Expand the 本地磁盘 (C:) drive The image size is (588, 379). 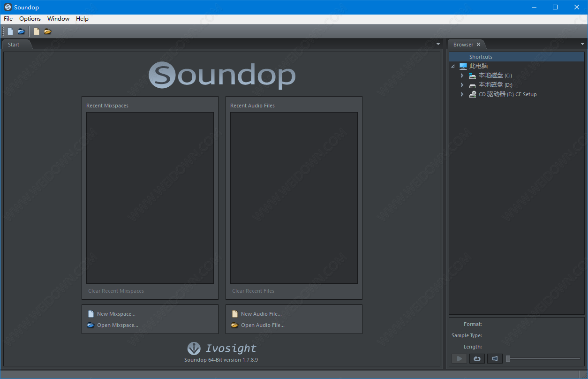pos(462,76)
